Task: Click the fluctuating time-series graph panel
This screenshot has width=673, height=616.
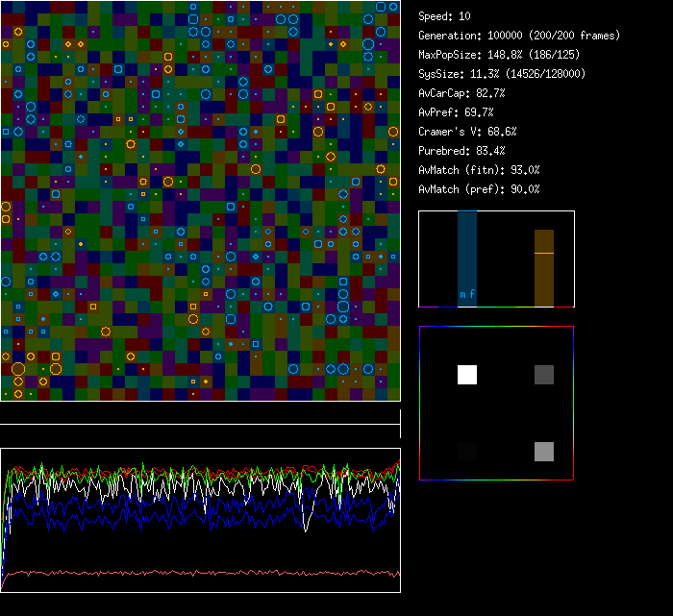Action: 200,519
